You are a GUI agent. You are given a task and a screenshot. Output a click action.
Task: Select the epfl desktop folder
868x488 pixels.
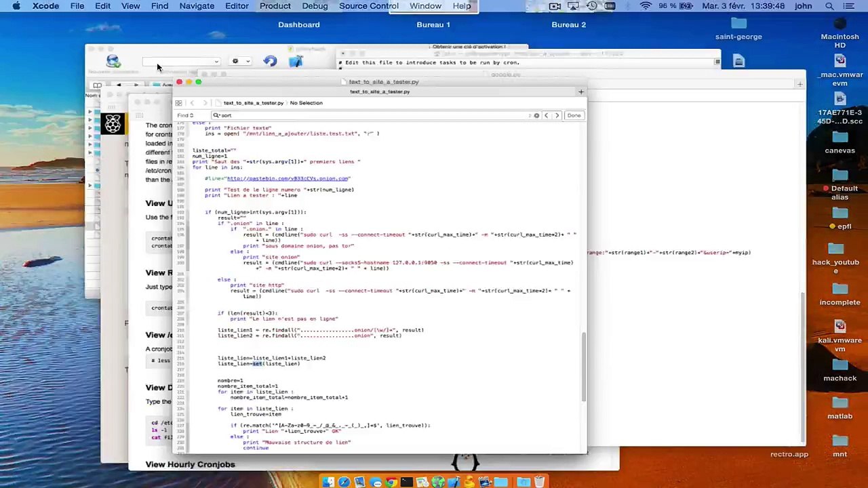840,218
